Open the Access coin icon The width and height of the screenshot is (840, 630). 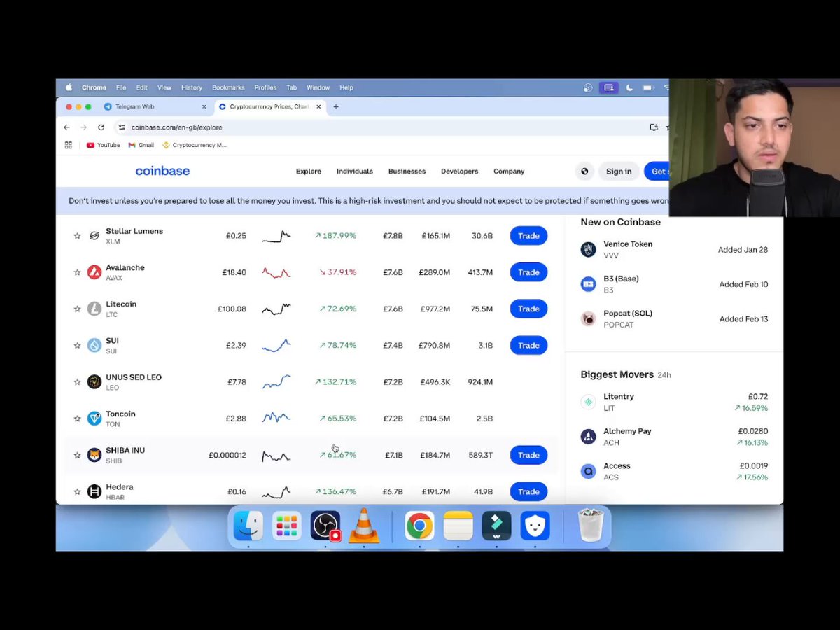click(588, 471)
